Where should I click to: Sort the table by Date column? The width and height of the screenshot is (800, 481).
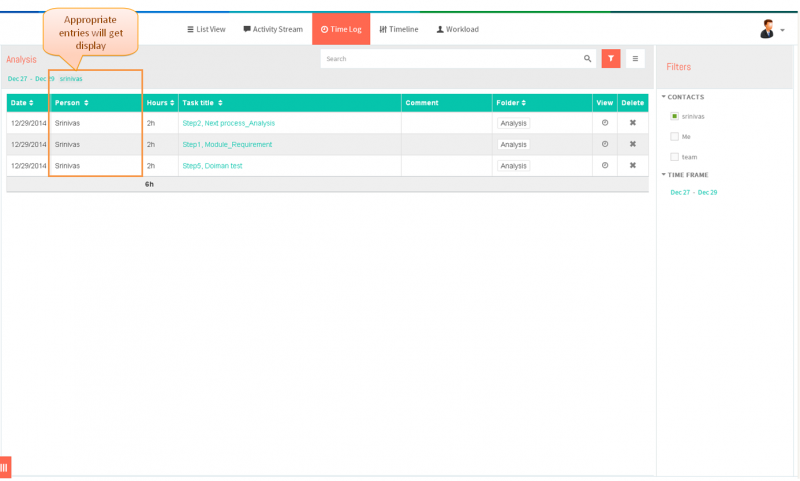click(x=22, y=103)
